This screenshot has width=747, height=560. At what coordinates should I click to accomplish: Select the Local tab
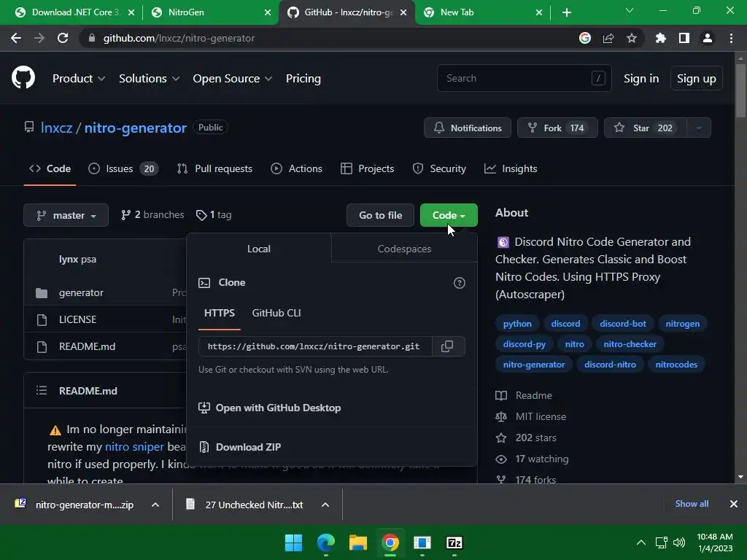point(259,249)
